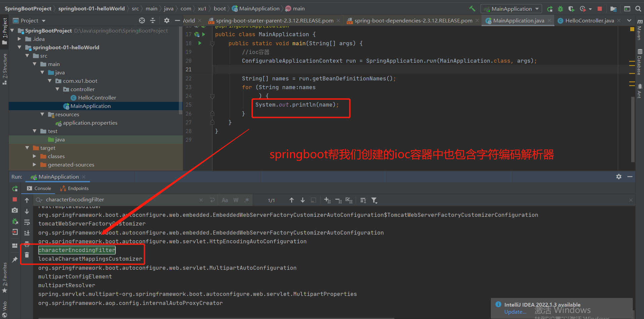Open Database tool window tab
Viewport: 644px width, 319px height.
click(x=640, y=62)
